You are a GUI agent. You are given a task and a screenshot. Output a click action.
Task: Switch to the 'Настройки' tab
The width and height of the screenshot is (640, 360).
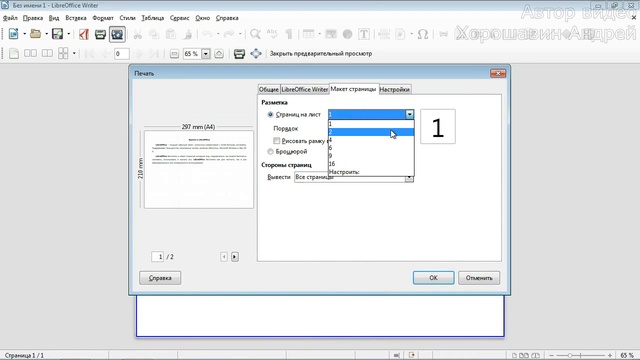(x=395, y=89)
